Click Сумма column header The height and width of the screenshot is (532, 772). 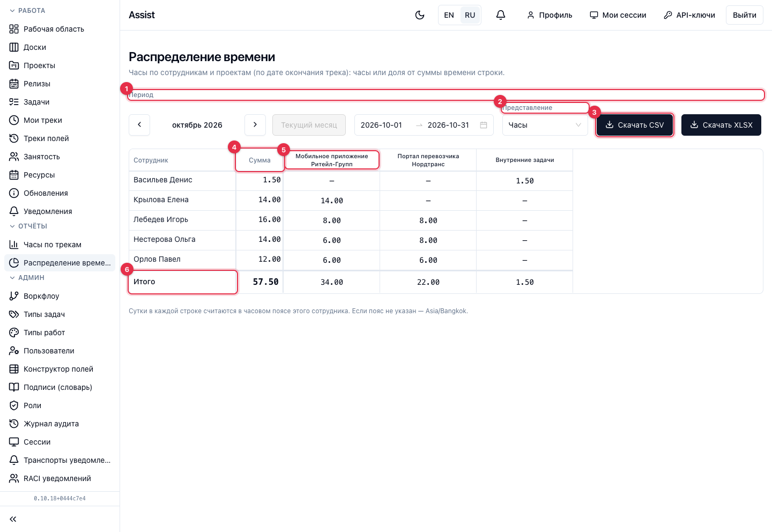(259, 160)
